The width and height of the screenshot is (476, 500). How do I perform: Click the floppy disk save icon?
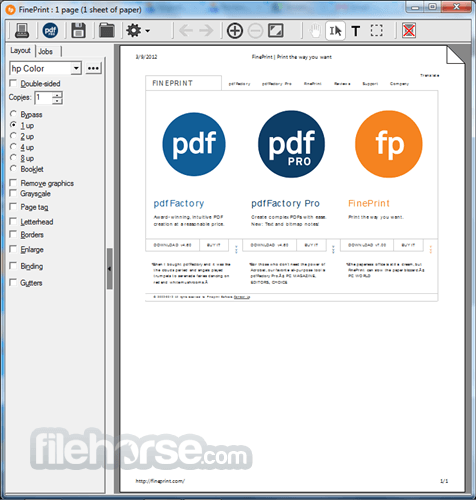click(79, 31)
